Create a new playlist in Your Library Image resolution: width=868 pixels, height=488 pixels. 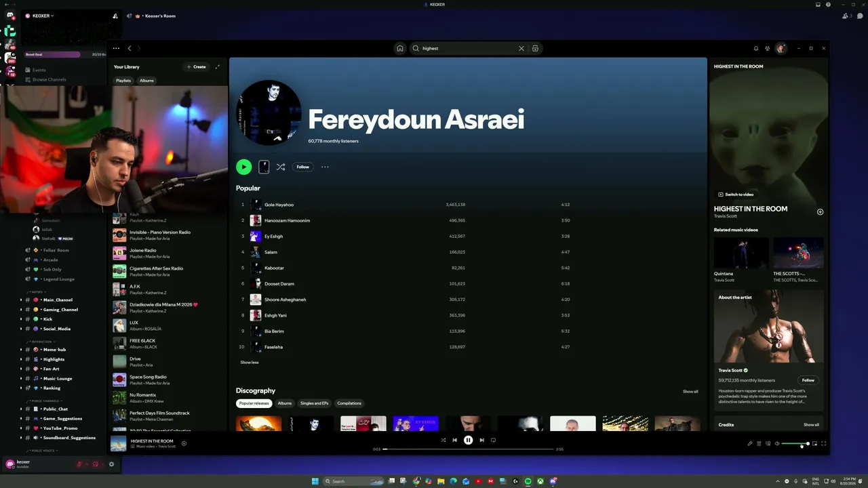[197, 66]
